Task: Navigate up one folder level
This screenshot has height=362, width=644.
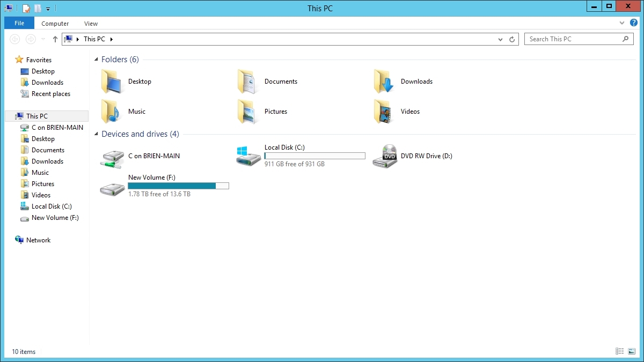Action: click(55, 39)
